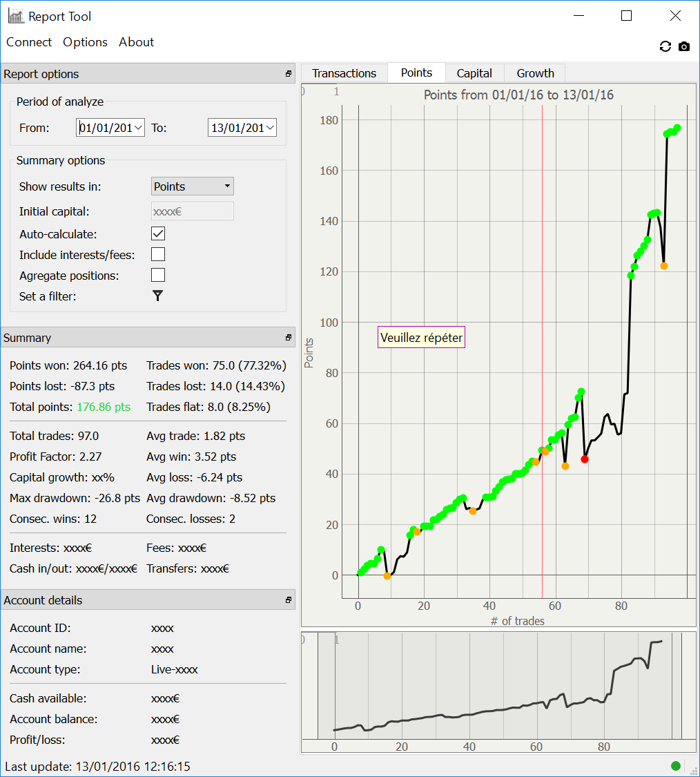Open the Options menu
Image resolution: width=700 pixels, height=777 pixels.
[x=85, y=42]
